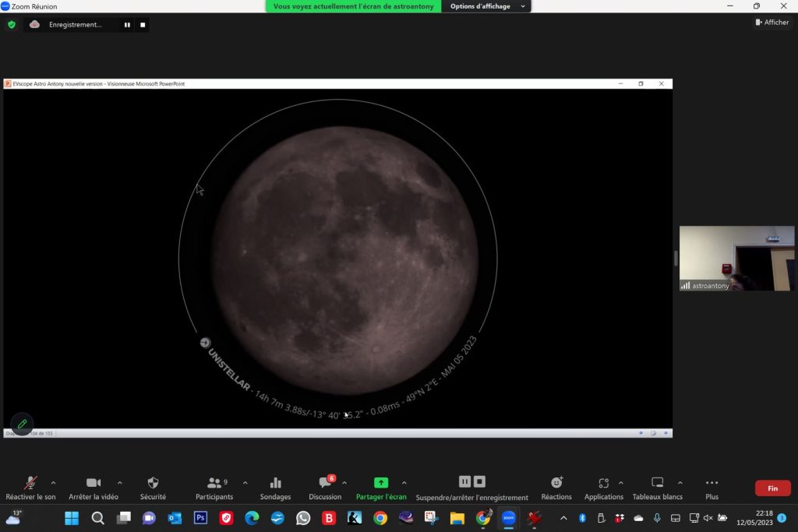Screen dimensions: 798x532
Task: Click the Bluetooth tray icon
Action: tap(582, 518)
